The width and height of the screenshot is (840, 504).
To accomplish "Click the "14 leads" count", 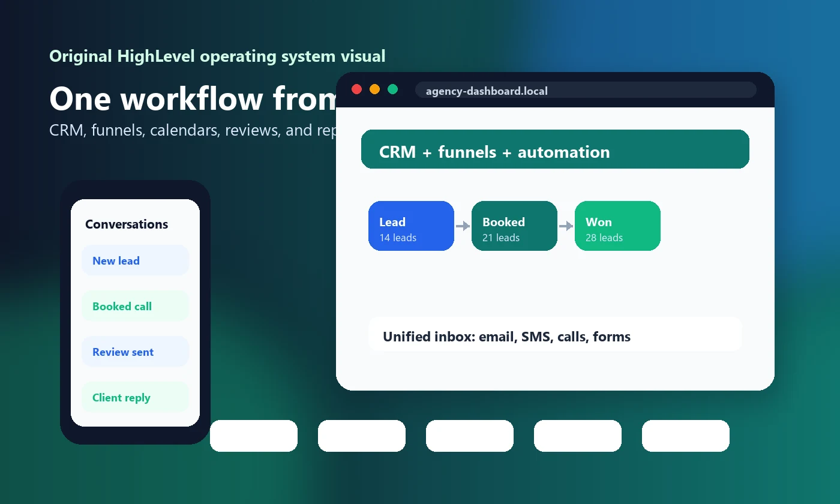I will point(398,238).
